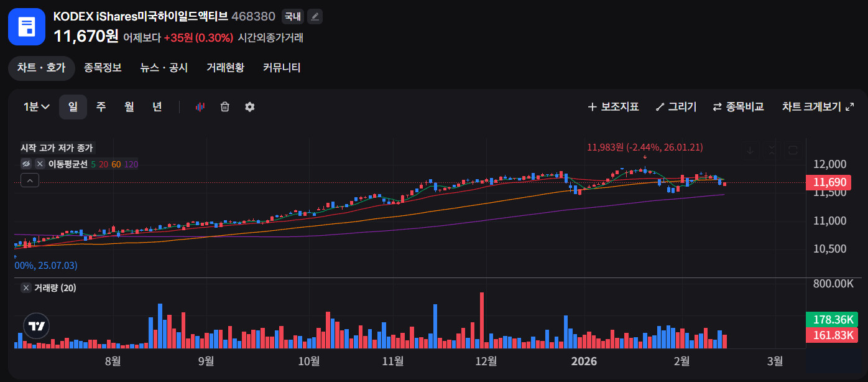The width and height of the screenshot is (868, 382).
Task: Select the 일 daily interval
Action: (73, 107)
